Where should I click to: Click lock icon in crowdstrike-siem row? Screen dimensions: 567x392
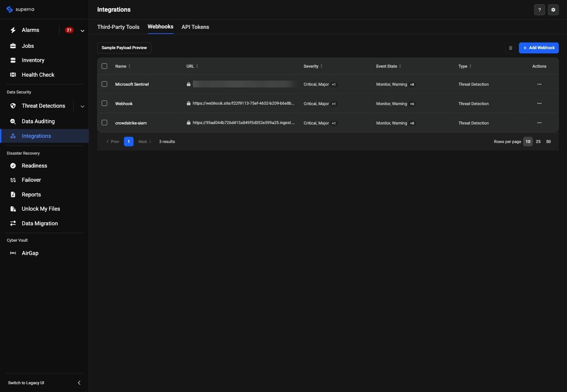189,123
